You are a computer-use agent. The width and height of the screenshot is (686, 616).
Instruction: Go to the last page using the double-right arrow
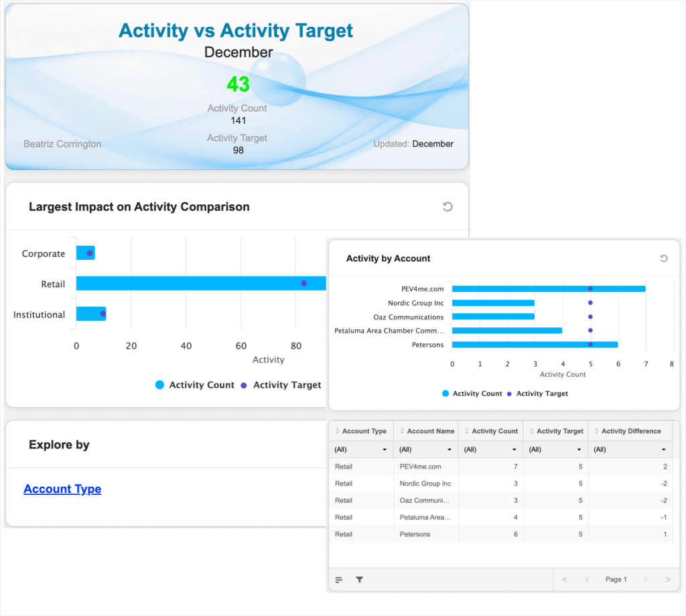point(667,580)
